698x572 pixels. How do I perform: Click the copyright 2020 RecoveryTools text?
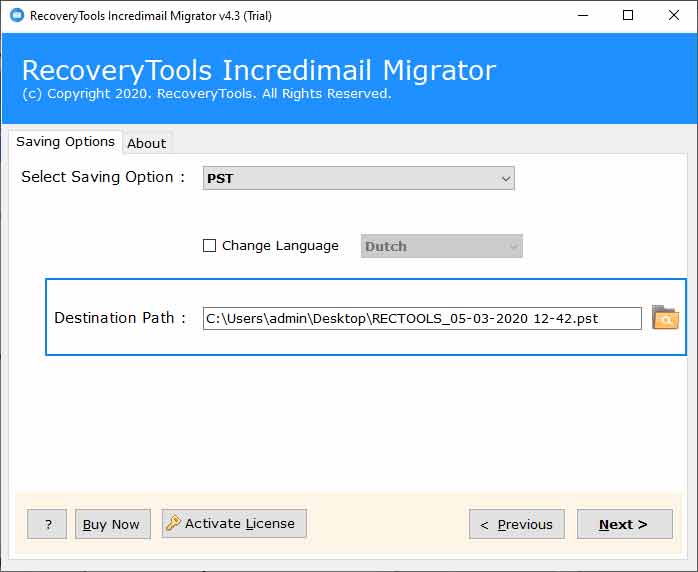207,93
